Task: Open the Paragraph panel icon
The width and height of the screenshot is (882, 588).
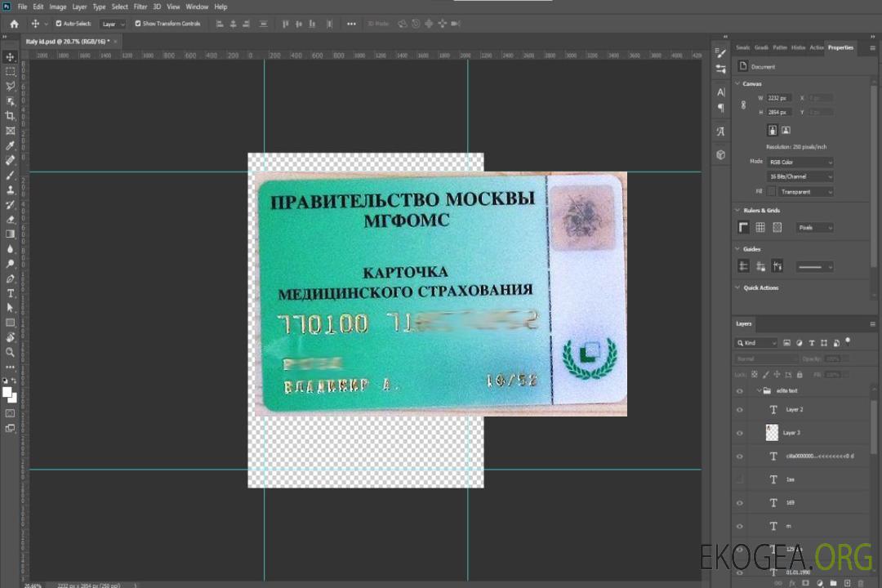Action: click(x=720, y=108)
